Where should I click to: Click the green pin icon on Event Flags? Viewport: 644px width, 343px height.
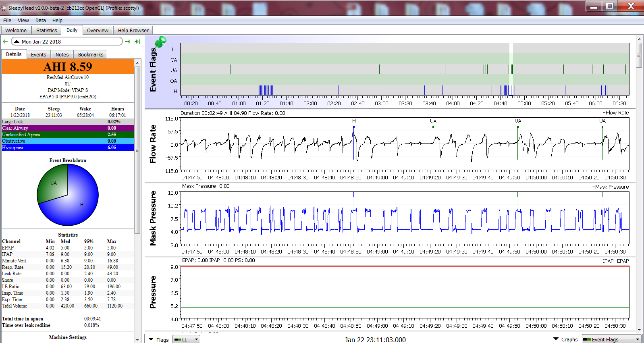(160, 42)
